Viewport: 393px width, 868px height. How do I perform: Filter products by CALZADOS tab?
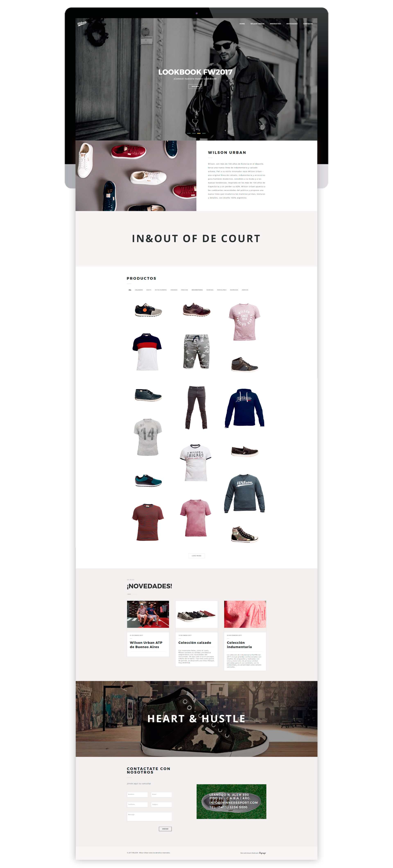(x=139, y=290)
